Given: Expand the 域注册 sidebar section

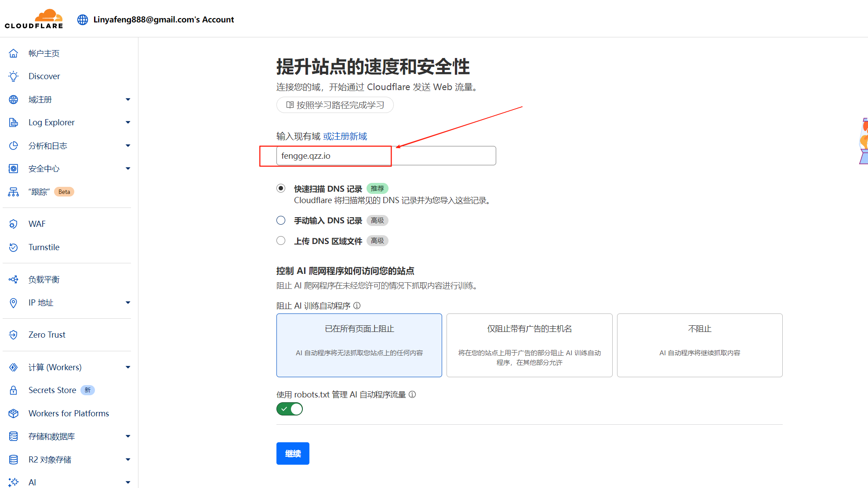Looking at the screenshot, I should coord(128,99).
